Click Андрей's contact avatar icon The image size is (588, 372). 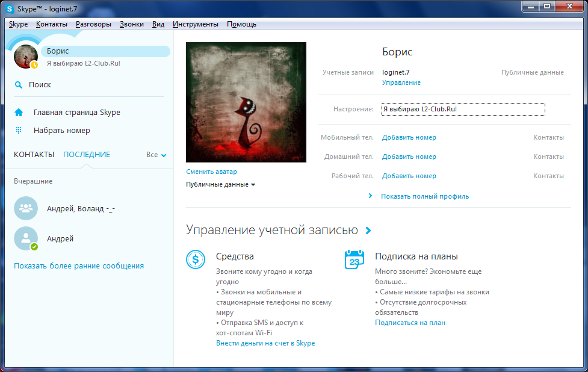[26, 238]
